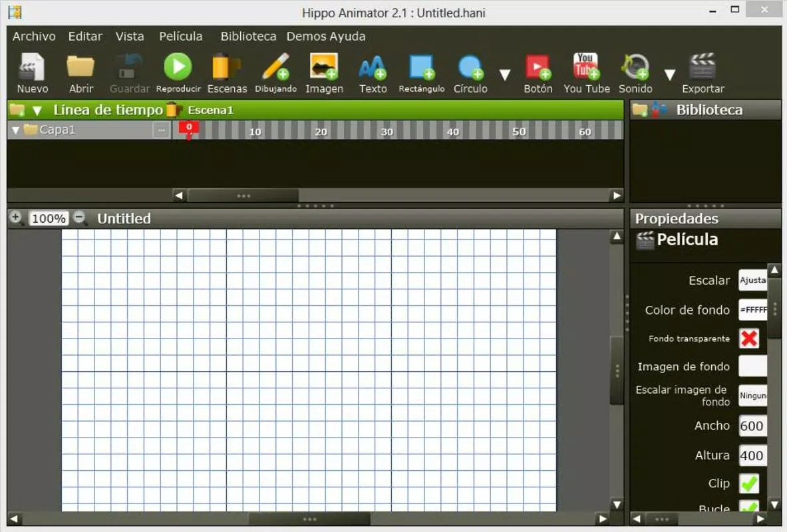Click the canvas vertical scroll down arrow
This screenshot has width=787, height=532.
617,504
